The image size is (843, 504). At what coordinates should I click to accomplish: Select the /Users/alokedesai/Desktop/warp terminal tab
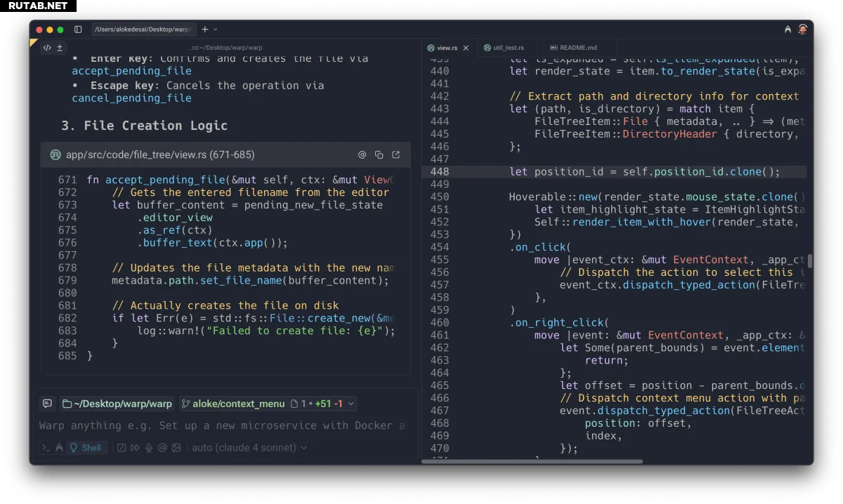tap(143, 29)
